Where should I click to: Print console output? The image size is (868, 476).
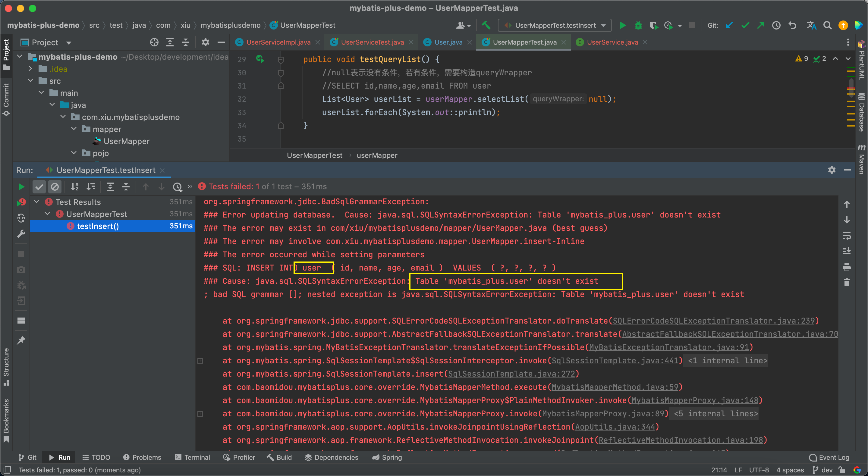[847, 267]
